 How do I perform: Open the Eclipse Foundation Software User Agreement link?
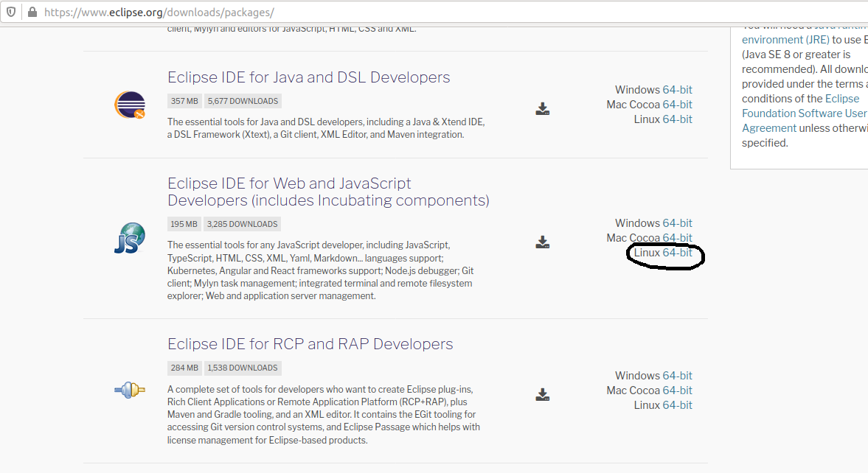point(805,113)
